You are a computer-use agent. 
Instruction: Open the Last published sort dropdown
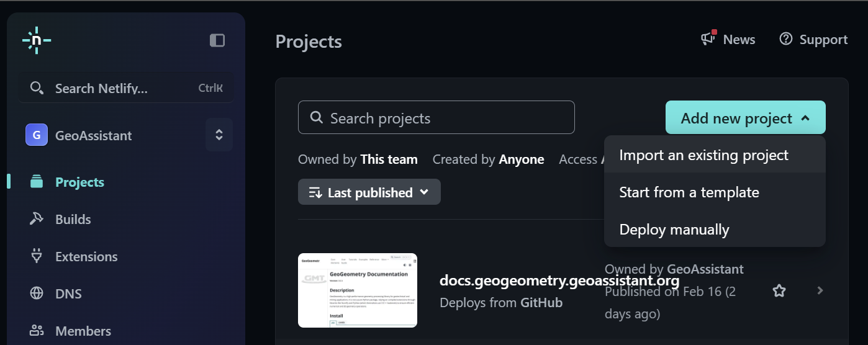(x=369, y=192)
